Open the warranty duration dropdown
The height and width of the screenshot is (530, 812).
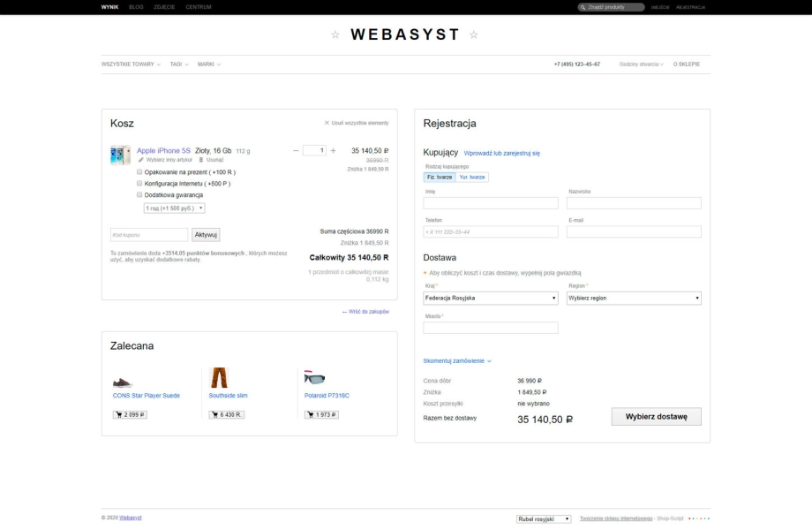[174, 208]
